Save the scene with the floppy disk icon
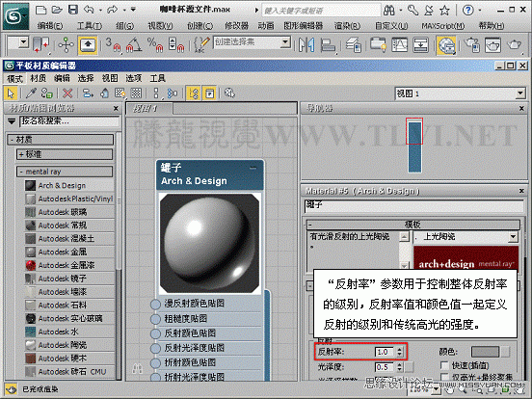The height and width of the screenshot is (399, 532). pos(73,10)
